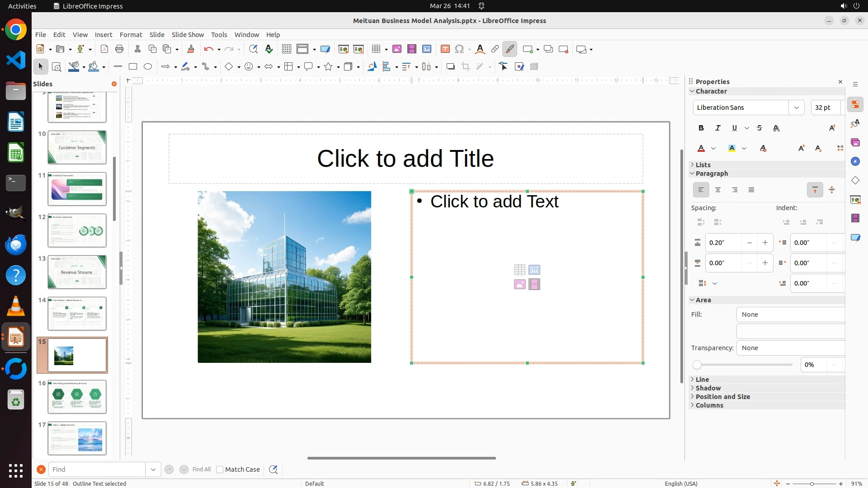Toggle Bold in Character panel

click(x=701, y=128)
